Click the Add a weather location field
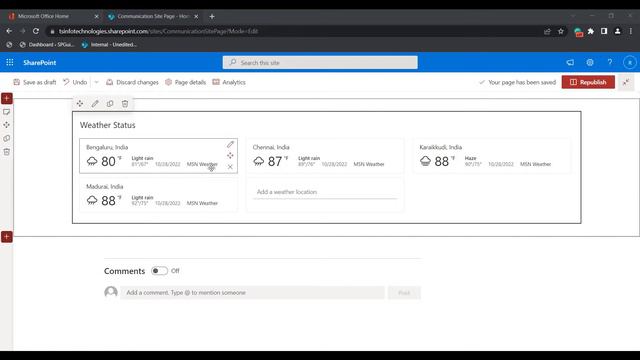Image resolution: width=640 pixels, height=360 pixels. (x=325, y=192)
